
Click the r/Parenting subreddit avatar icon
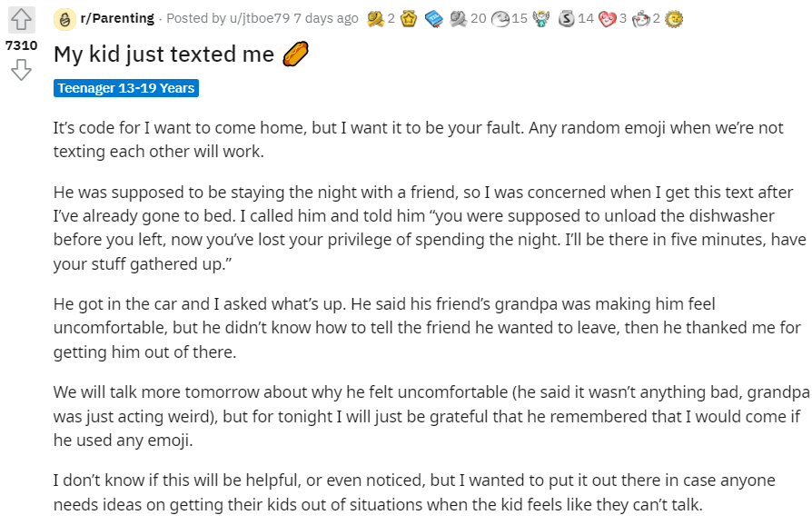pyautogui.click(x=64, y=20)
